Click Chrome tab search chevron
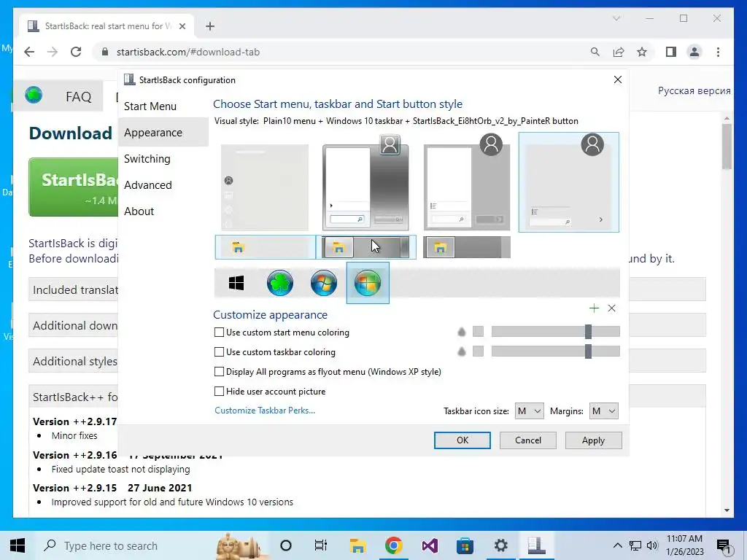 [616, 18]
